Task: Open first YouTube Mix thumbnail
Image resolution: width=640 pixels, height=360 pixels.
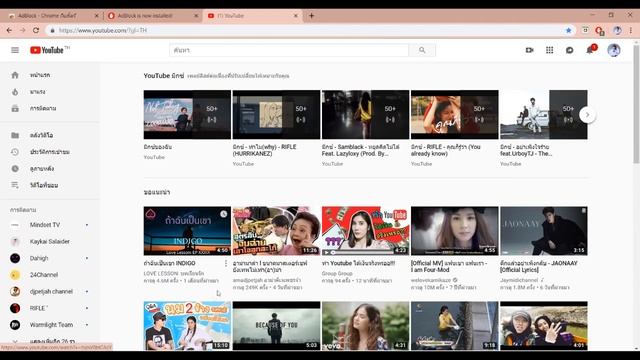Action: tap(187, 115)
